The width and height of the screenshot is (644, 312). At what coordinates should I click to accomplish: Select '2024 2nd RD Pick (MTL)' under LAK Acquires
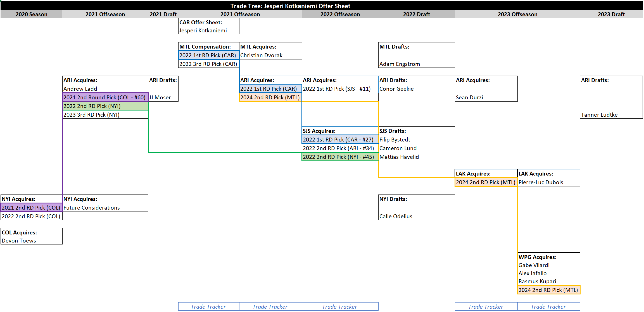click(486, 182)
